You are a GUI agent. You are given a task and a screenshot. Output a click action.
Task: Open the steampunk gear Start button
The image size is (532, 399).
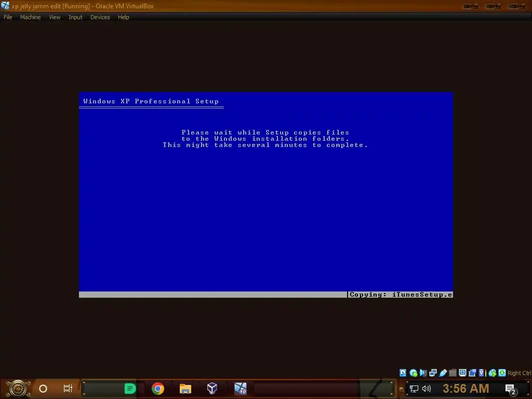pyautogui.click(x=18, y=389)
